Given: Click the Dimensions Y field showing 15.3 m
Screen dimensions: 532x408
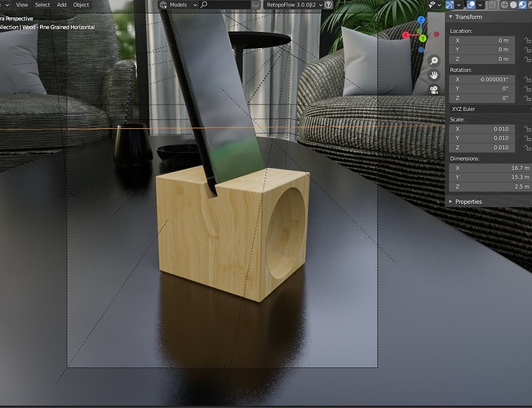Looking at the screenshot, I should pos(490,177).
